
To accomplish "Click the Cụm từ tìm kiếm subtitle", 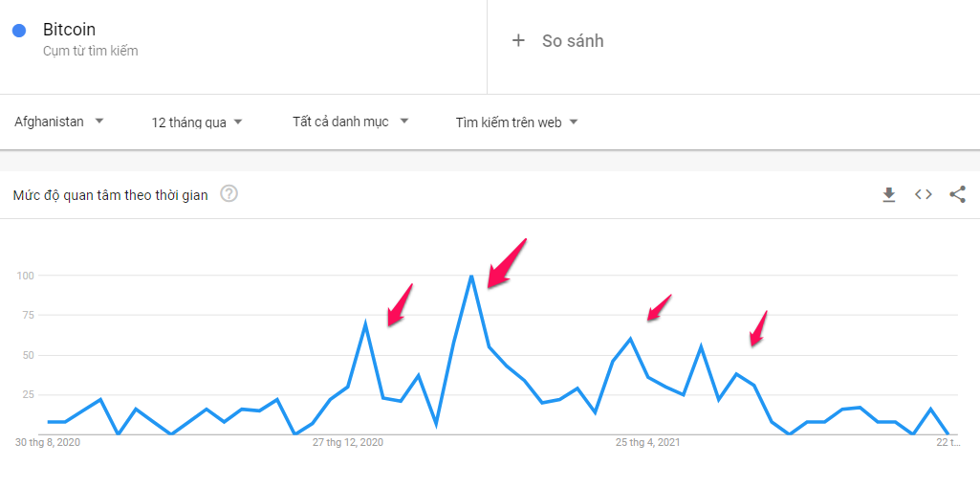I will (91, 52).
